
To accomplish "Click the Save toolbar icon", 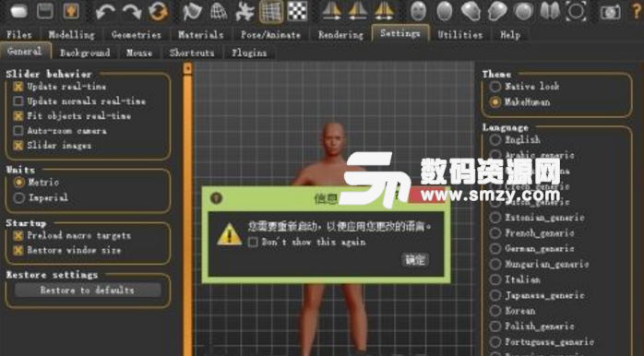I will (45, 11).
